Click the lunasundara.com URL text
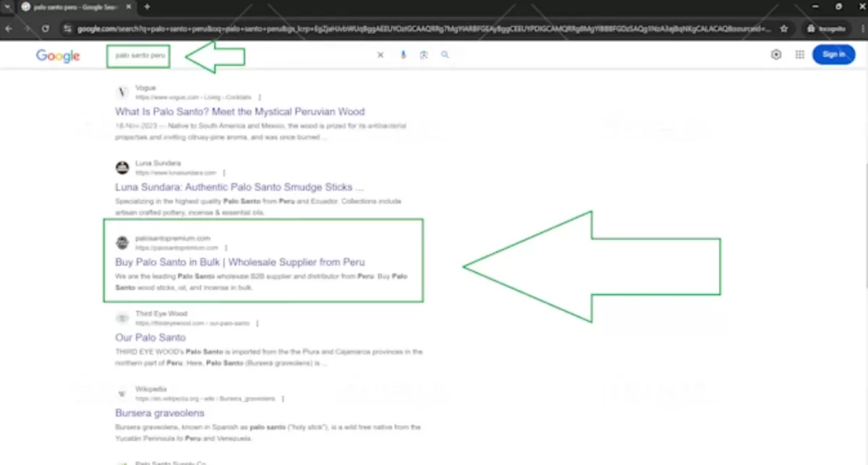Image resolution: width=868 pixels, height=465 pixels. click(x=176, y=173)
